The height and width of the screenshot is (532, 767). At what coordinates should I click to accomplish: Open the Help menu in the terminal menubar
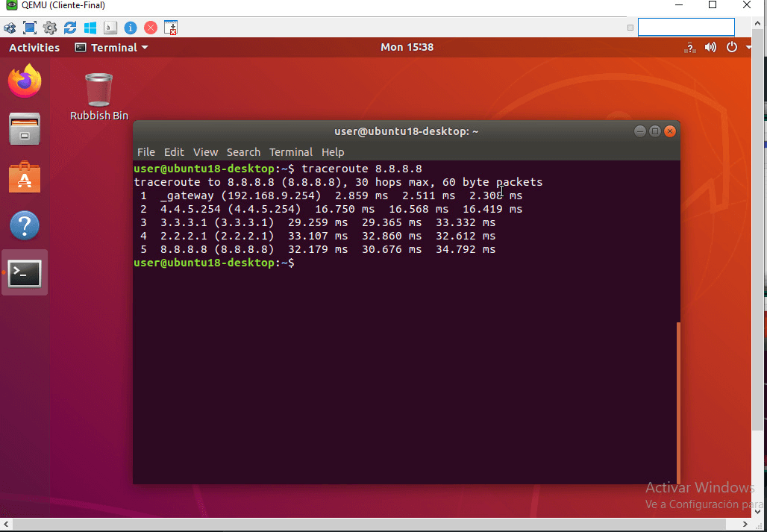333,152
